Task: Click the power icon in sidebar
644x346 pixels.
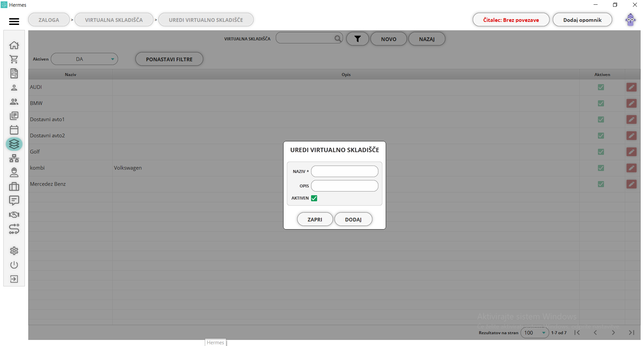Action: pos(14,265)
